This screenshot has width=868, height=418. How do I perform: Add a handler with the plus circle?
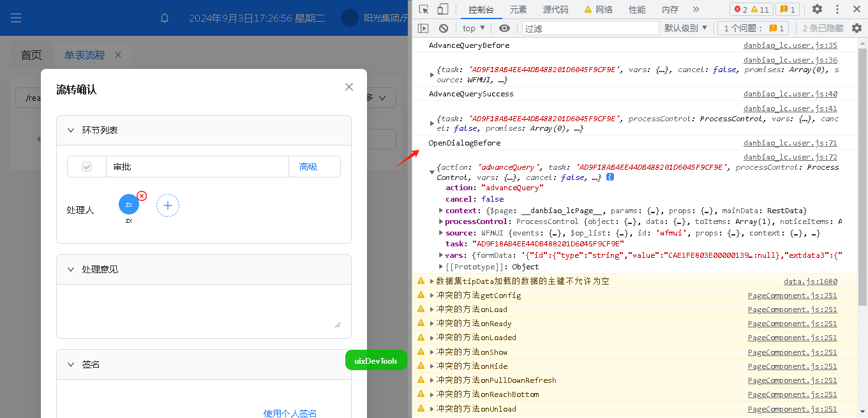(168, 205)
